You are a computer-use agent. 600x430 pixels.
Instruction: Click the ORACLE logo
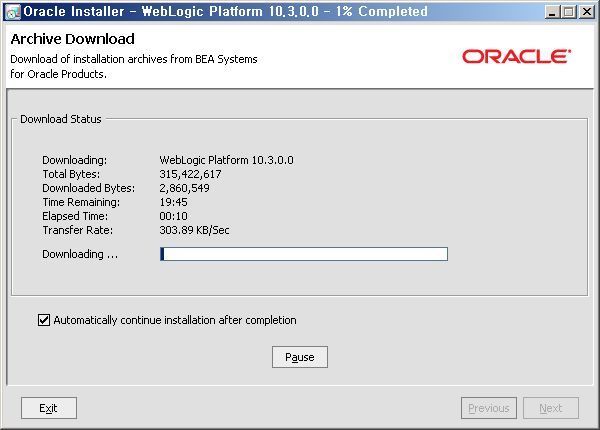click(517, 56)
